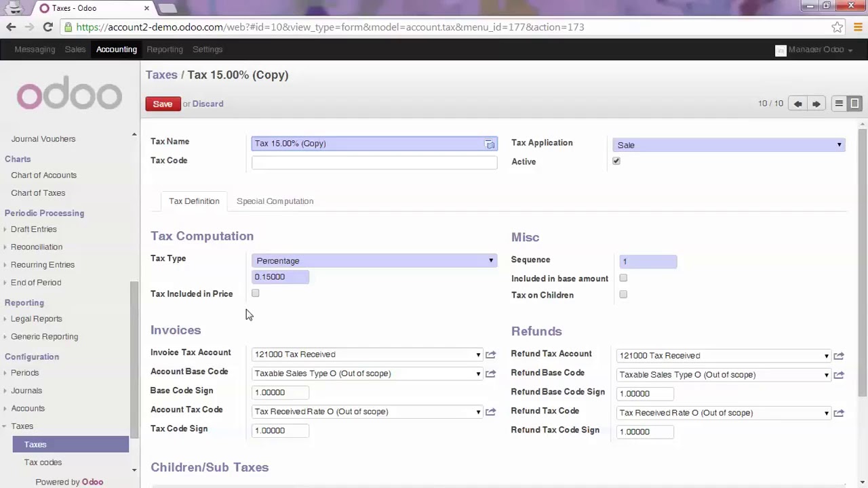Open translation icon in Tax Name field

pyautogui.click(x=490, y=144)
